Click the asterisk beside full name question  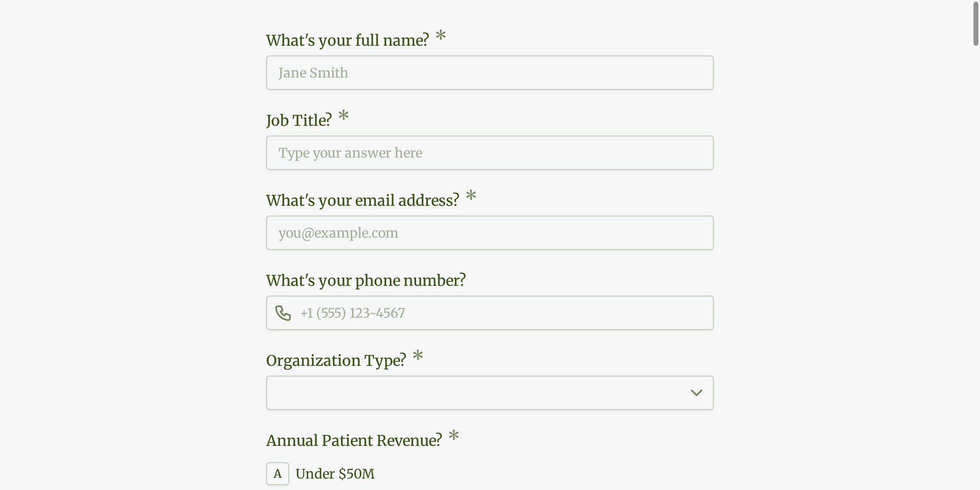point(440,36)
